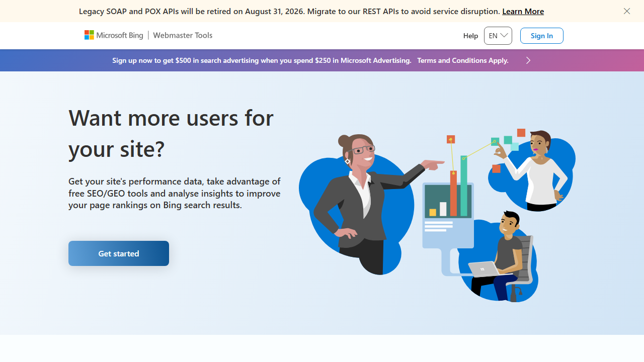This screenshot has width=644, height=362.
Task: Open Terms and Conditions Apply link
Action: [463, 60]
